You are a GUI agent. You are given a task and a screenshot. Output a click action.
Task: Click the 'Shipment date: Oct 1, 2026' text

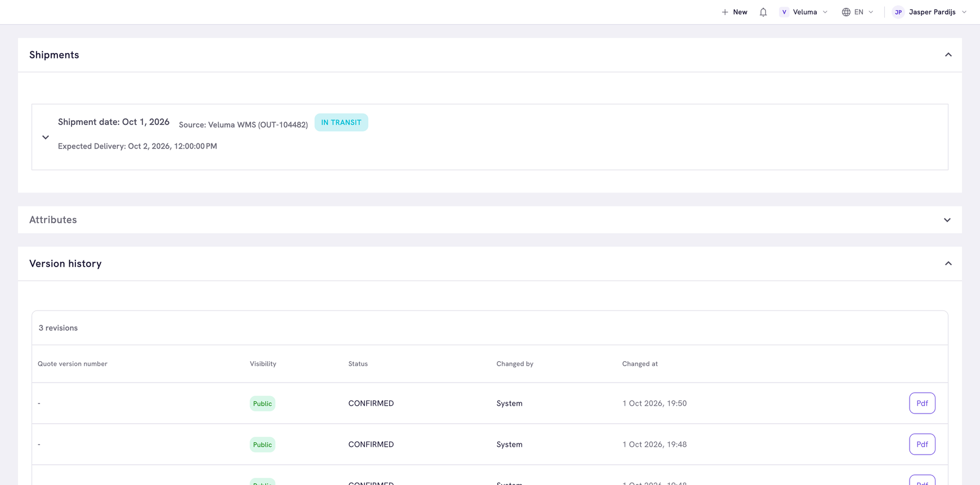(114, 122)
